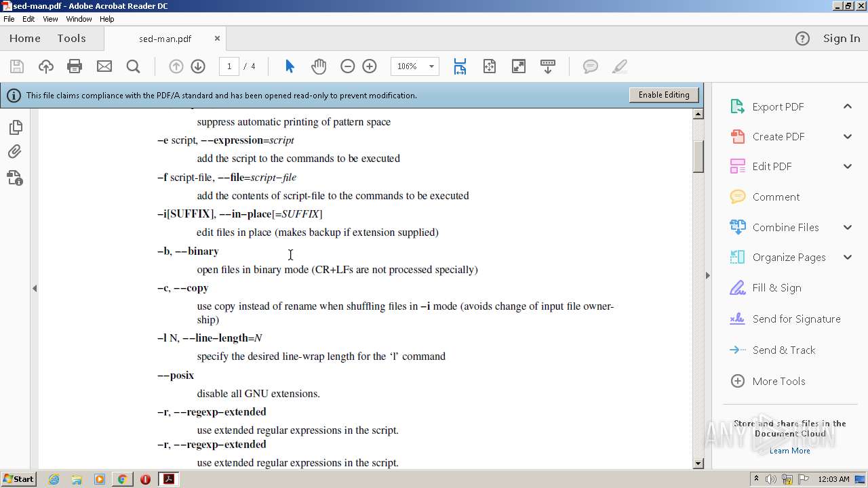868x488 pixels.
Task: Open Fill & Sign tool
Action: [x=776, y=287]
